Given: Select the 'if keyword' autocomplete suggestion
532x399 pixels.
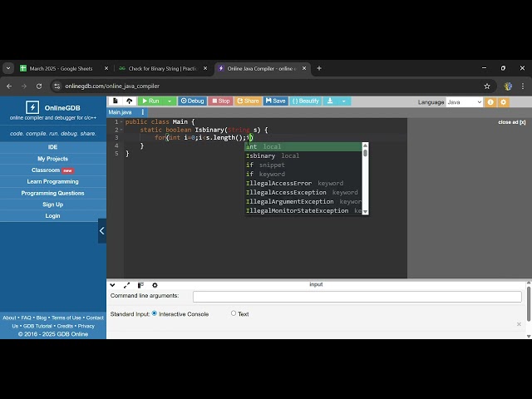Looking at the screenshot, I should tap(303, 174).
